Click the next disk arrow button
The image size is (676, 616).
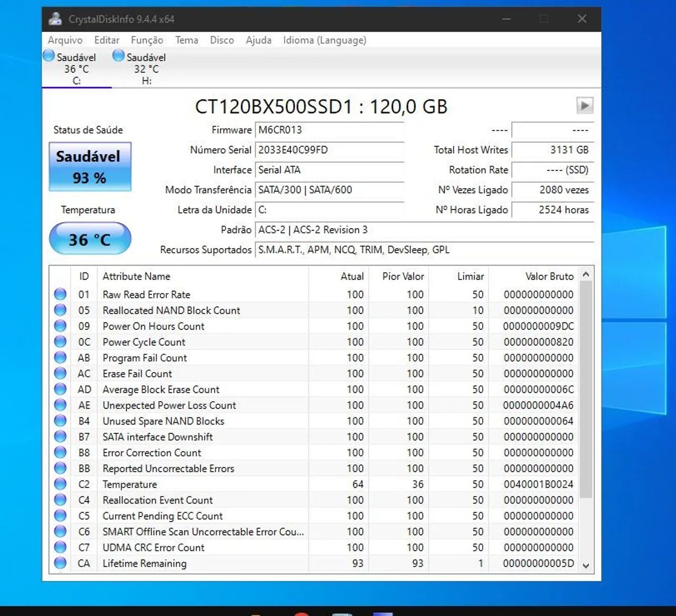pyautogui.click(x=585, y=106)
